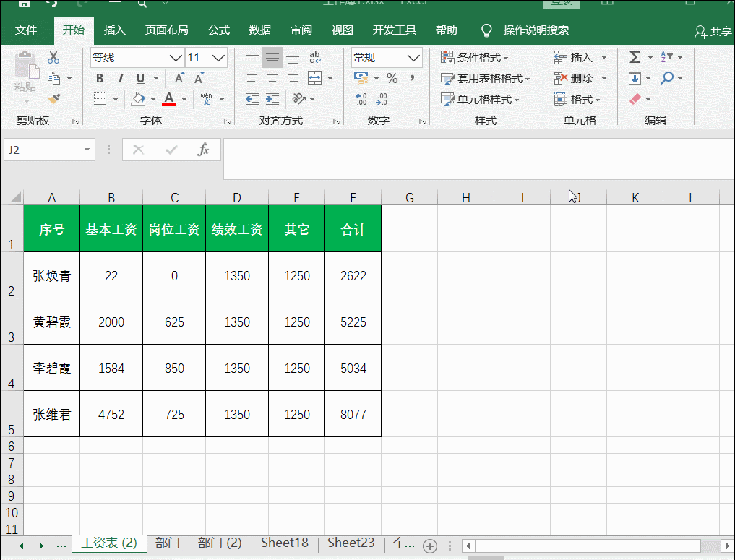735x560 pixels.
Task: Open the font name dropdown
Action: click(176, 58)
